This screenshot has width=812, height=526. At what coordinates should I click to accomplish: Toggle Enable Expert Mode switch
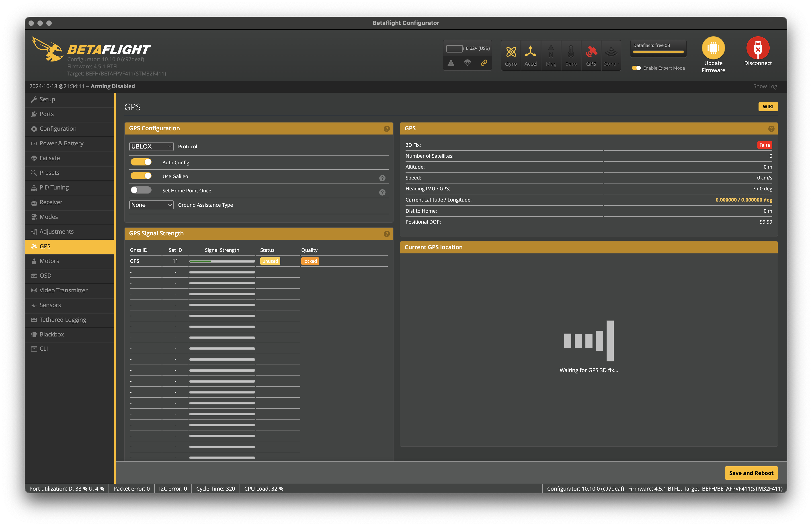pyautogui.click(x=636, y=68)
